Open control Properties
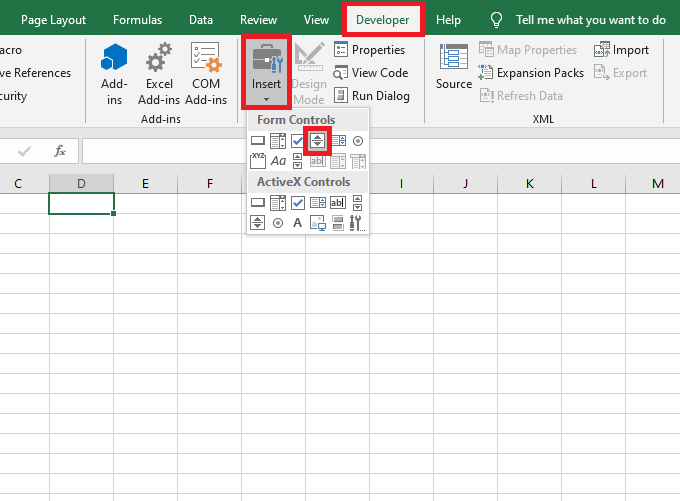 [x=369, y=50]
